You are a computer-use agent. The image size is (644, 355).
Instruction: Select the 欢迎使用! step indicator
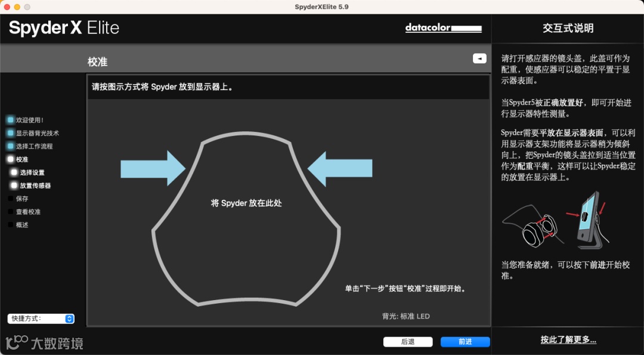pyautogui.click(x=26, y=120)
